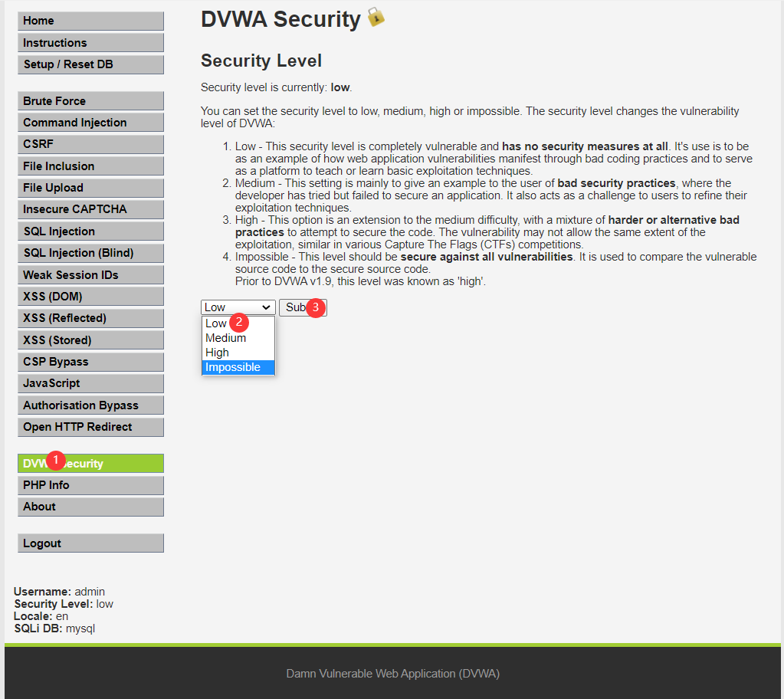Click the 'Prior to DVWA v1.9' note line
The image size is (784, 699).
(360, 281)
